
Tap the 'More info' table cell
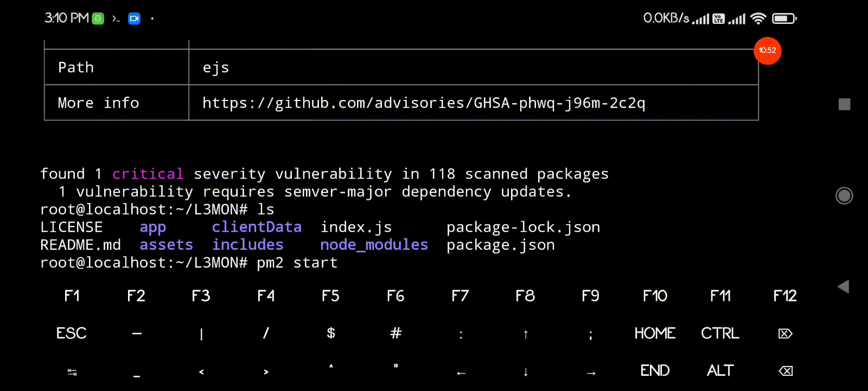coord(117,103)
